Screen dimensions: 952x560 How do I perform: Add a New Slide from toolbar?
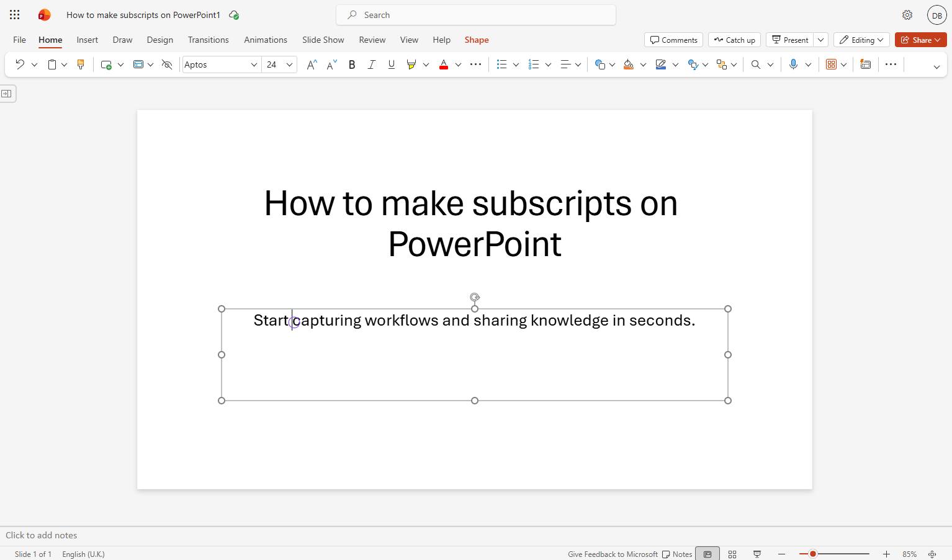(106, 64)
